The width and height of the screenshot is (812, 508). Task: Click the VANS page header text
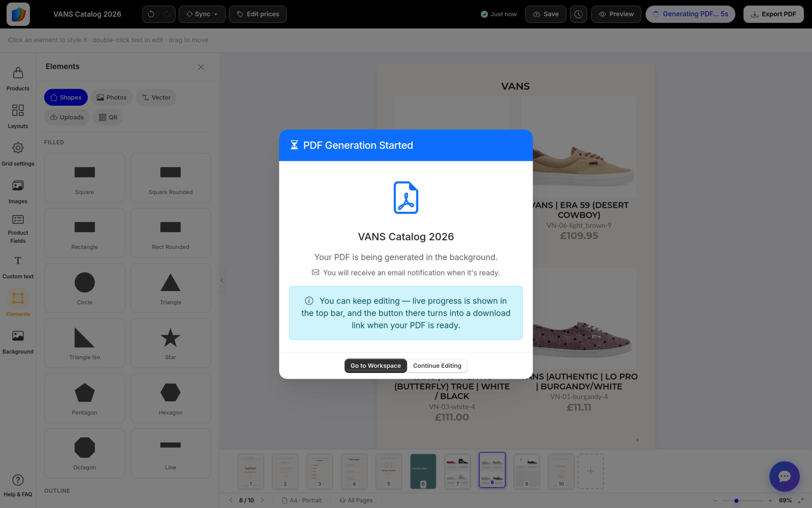(516, 86)
